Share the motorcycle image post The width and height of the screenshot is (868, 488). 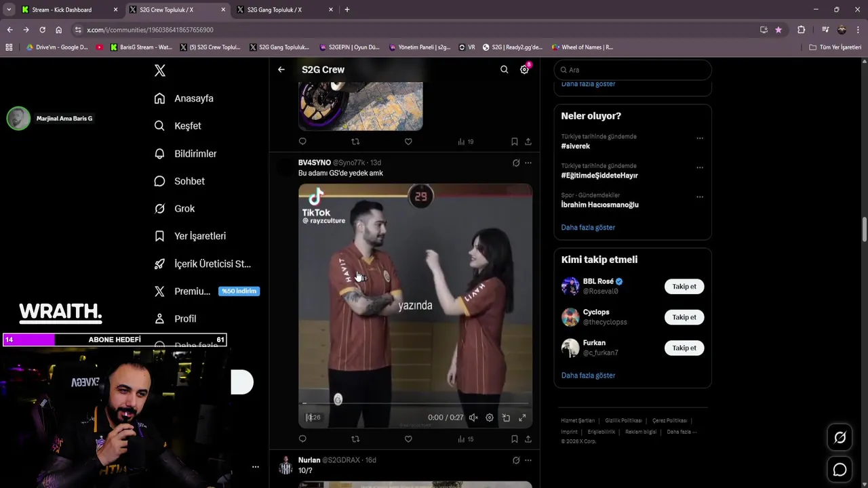(x=528, y=142)
